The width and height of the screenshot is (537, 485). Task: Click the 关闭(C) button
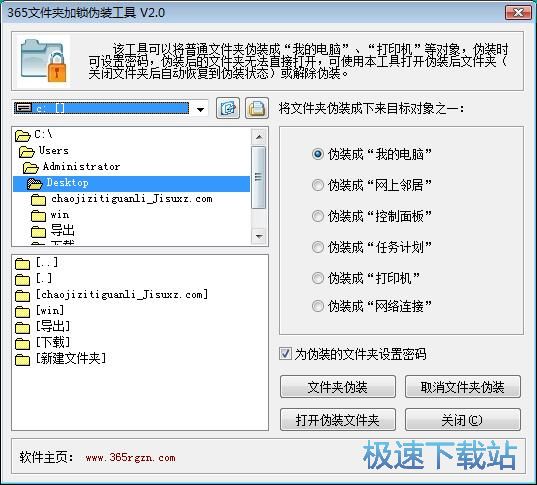(x=463, y=420)
